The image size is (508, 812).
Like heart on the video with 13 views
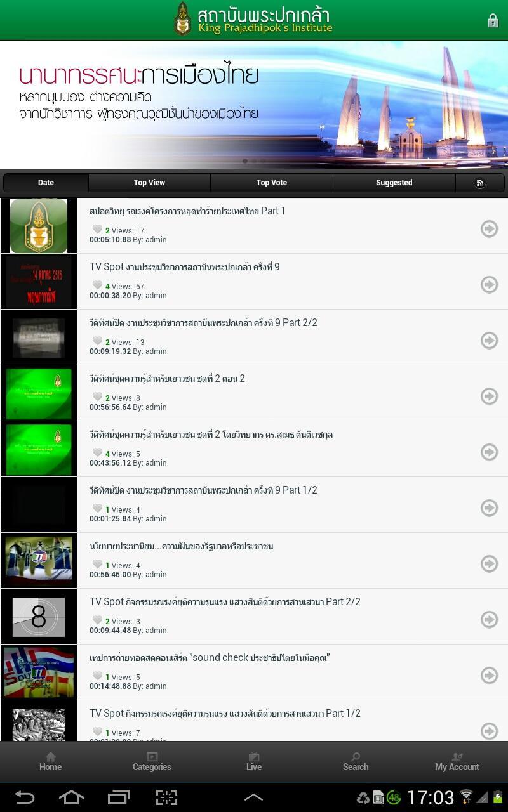(97, 341)
